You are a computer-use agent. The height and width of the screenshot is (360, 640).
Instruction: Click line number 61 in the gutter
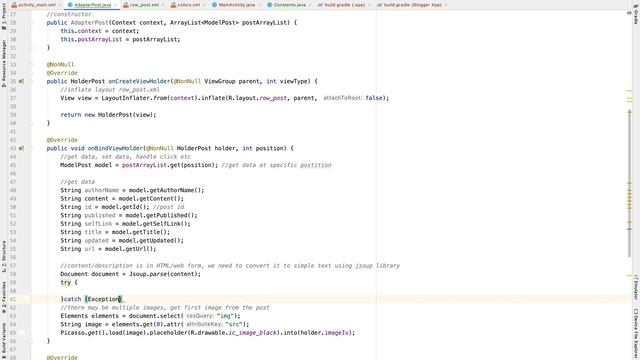(13, 299)
